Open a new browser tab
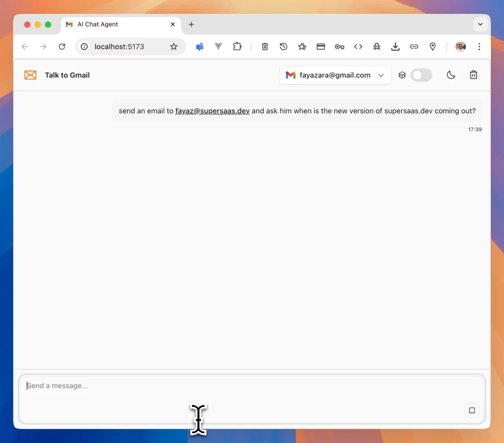 coord(191,24)
